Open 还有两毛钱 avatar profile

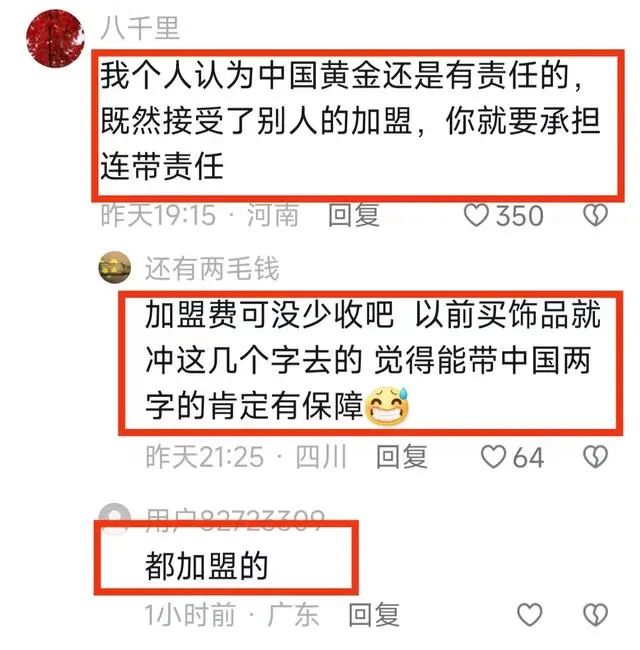pos(115,268)
